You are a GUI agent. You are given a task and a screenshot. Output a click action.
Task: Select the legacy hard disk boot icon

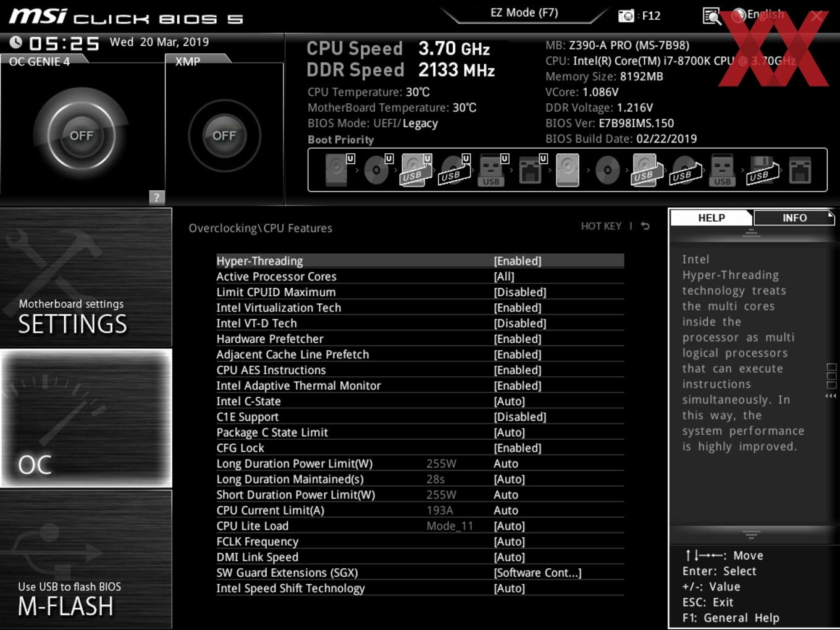(x=568, y=170)
